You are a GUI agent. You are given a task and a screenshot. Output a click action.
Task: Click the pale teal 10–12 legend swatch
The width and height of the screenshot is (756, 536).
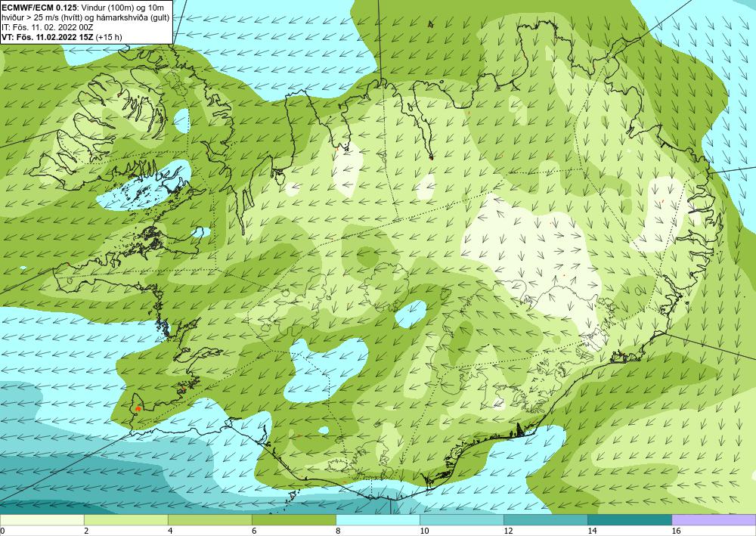pyautogui.click(x=461, y=519)
